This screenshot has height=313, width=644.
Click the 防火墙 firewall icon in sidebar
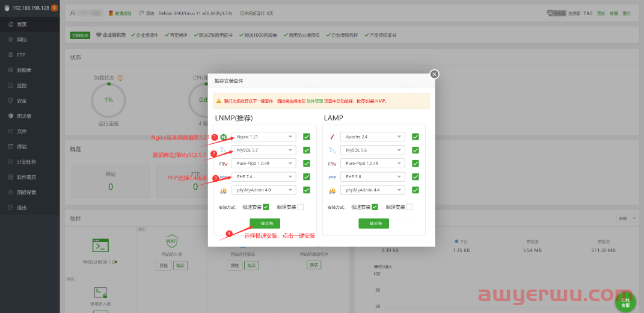pos(11,116)
